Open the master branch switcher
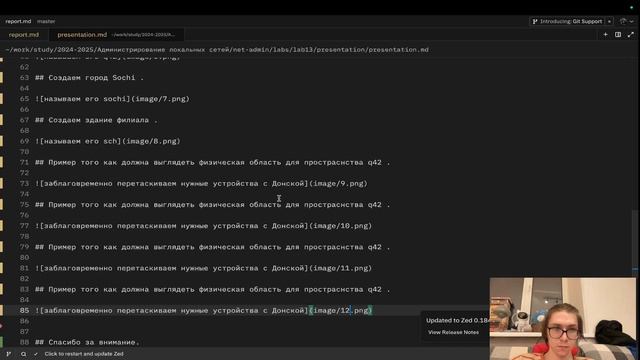 coord(46,21)
